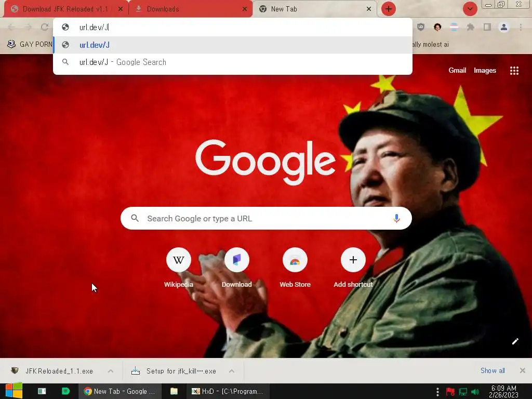Image resolution: width=532 pixels, height=399 pixels.
Task: Close the New Tab tab
Action: 369,9
